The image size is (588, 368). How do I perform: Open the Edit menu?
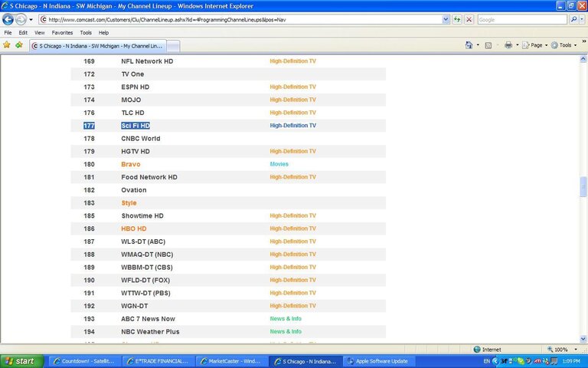[23, 33]
